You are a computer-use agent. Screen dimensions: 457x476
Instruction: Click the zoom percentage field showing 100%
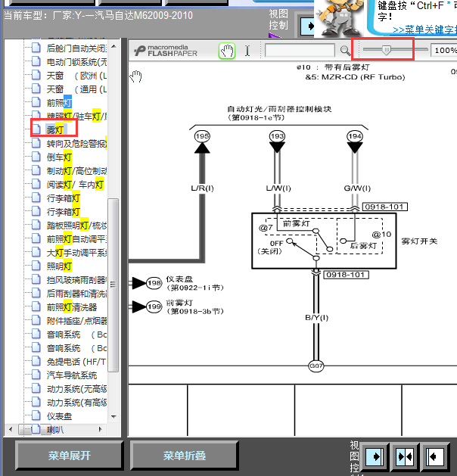(x=445, y=51)
